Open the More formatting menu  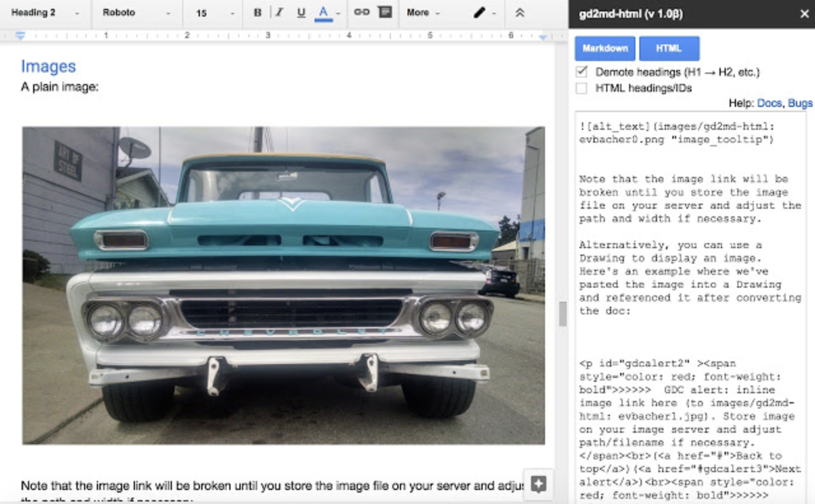[422, 12]
